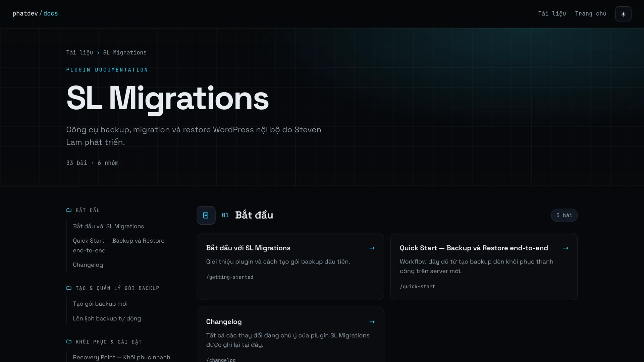The height and width of the screenshot is (362, 644).
Task: Click the arrow on the Bắt đầu với SL Migrations card
Action: (x=372, y=248)
